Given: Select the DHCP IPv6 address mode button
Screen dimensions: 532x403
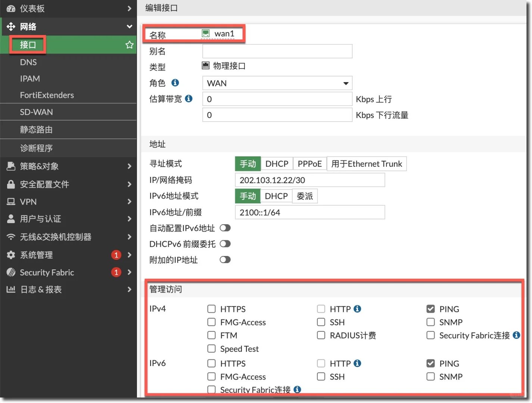Looking at the screenshot, I should (276, 196).
